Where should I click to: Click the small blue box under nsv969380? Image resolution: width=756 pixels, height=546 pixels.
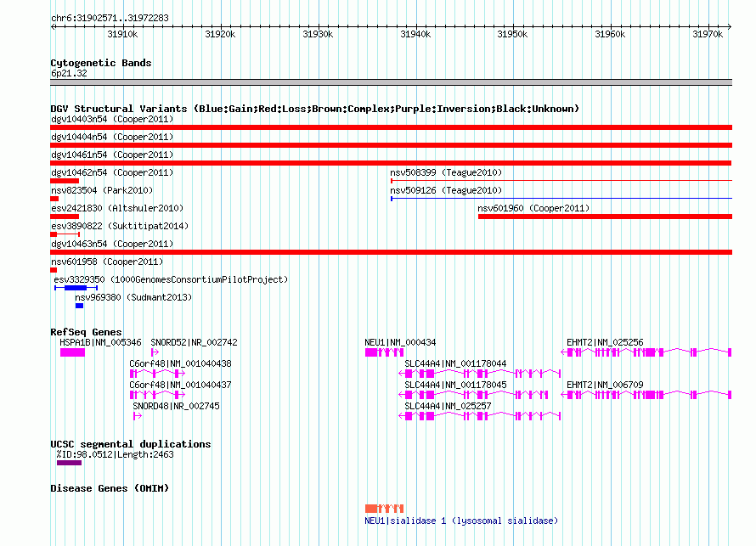coord(79,306)
